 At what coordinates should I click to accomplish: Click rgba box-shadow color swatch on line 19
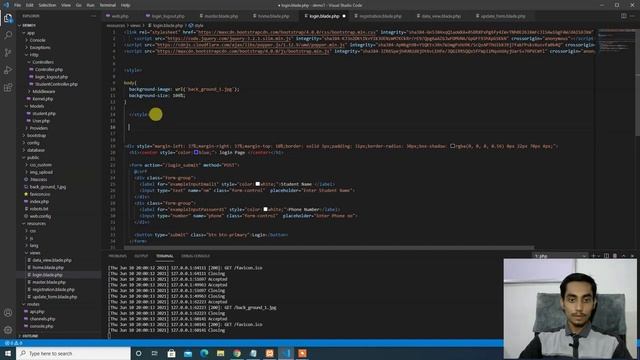(x=453, y=146)
